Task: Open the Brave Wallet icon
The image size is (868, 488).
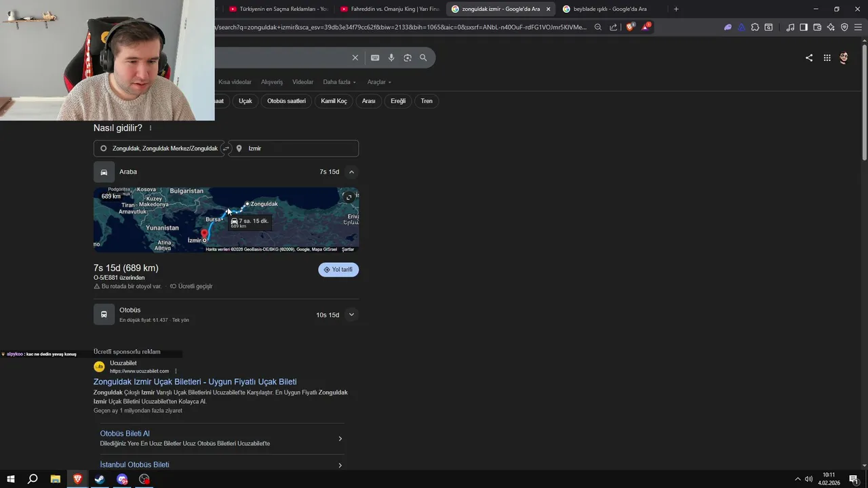Action: point(817,27)
